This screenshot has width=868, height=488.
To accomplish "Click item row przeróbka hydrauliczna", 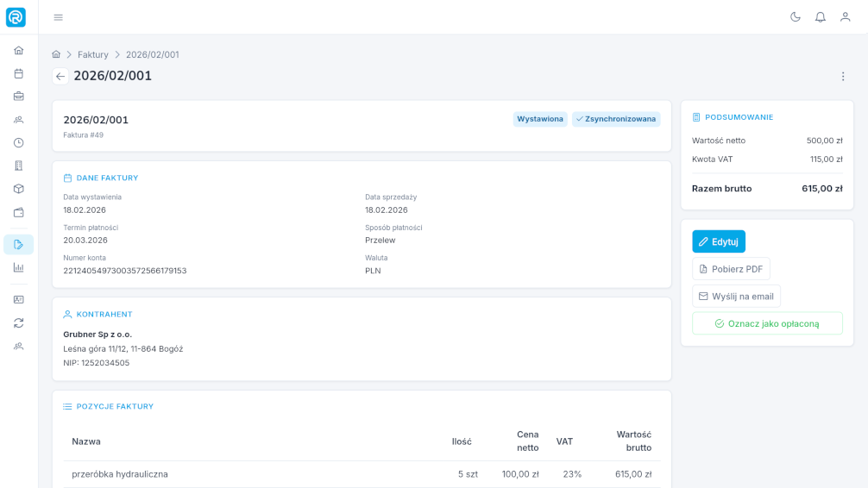I will tap(362, 474).
